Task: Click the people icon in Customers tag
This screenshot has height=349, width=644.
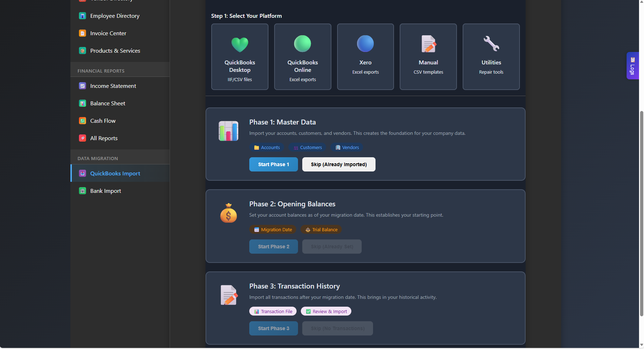Action: 296,148
